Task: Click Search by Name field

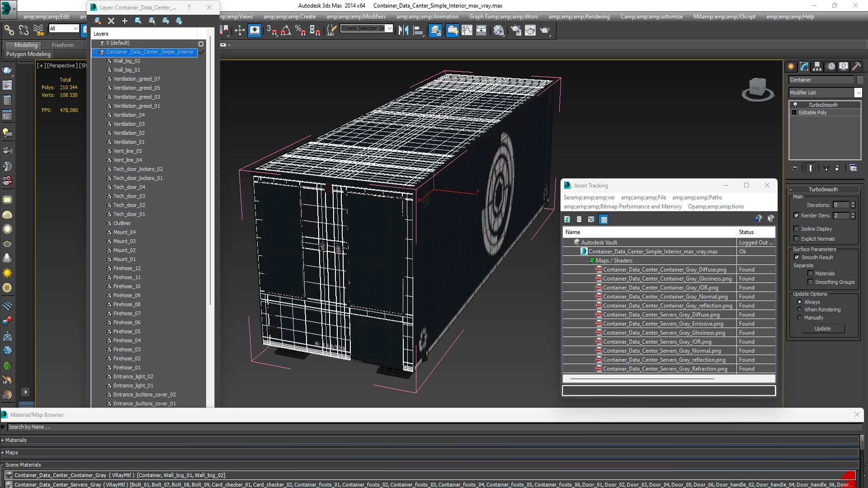Action: pos(434,427)
